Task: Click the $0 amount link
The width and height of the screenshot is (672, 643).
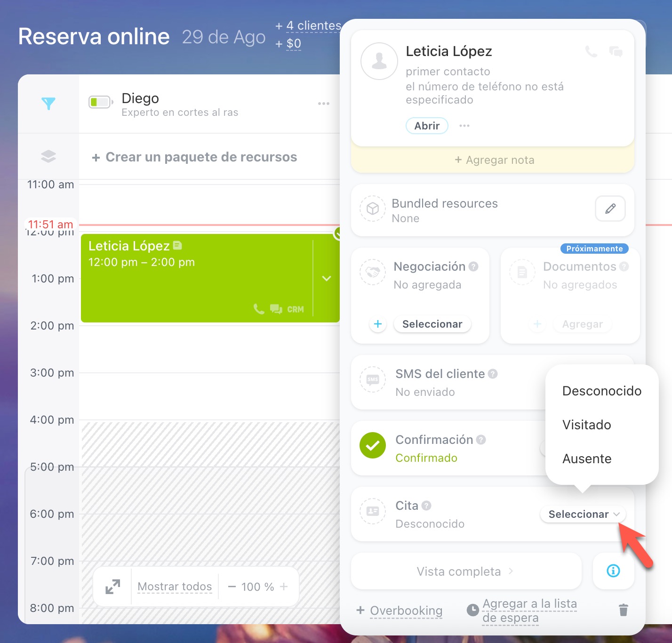Action: click(294, 43)
